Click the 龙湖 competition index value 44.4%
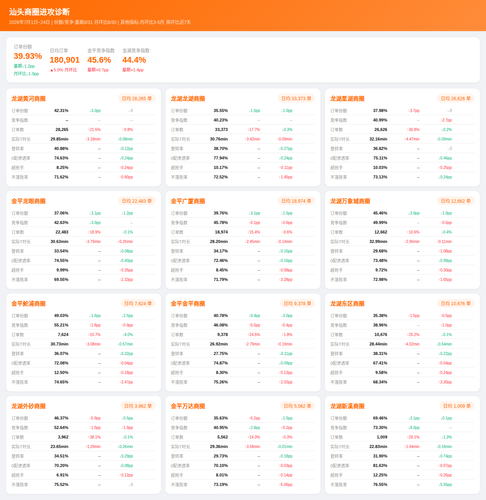 pos(134,60)
